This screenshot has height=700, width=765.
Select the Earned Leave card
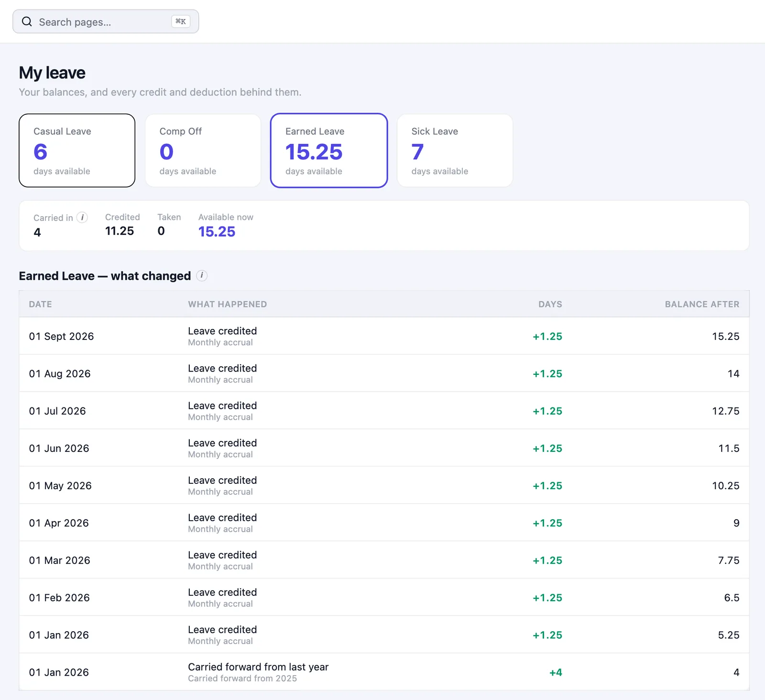tap(329, 151)
